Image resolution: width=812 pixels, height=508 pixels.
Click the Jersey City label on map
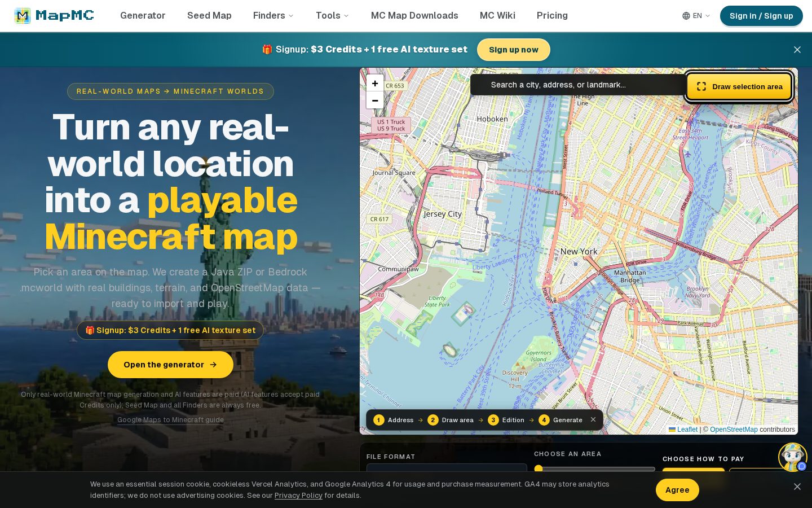point(443,214)
